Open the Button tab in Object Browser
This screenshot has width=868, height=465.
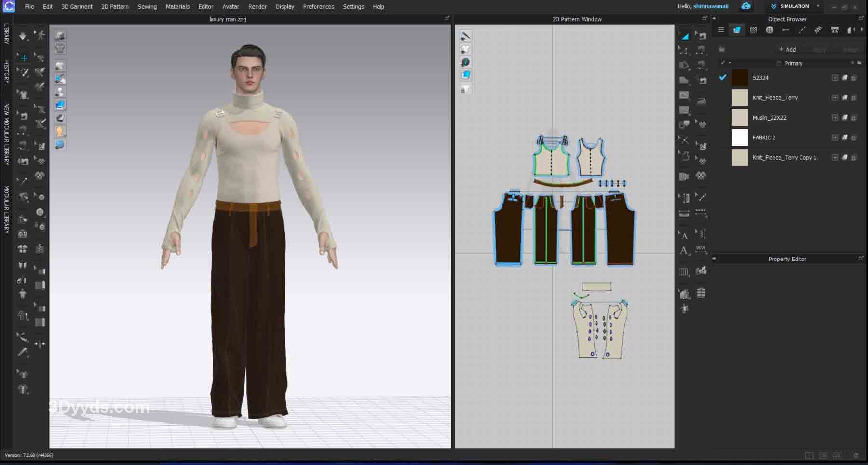770,30
